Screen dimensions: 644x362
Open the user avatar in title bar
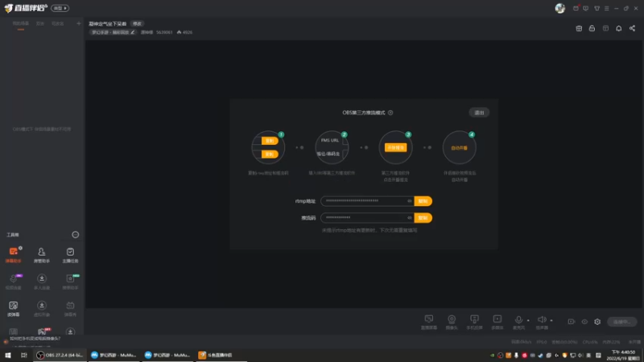pyautogui.click(x=559, y=8)
